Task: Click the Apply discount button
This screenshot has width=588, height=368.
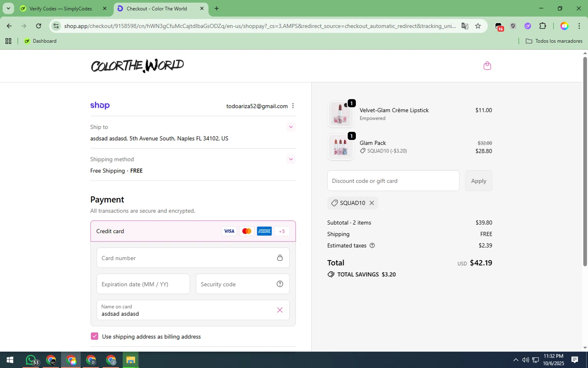Action: click(479, 181)
